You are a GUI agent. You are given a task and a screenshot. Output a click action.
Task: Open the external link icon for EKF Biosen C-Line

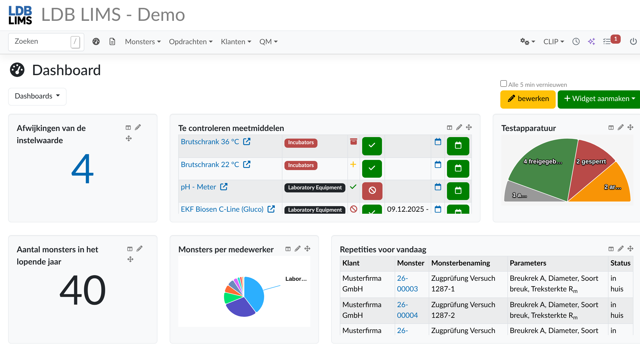click(271, 209)
